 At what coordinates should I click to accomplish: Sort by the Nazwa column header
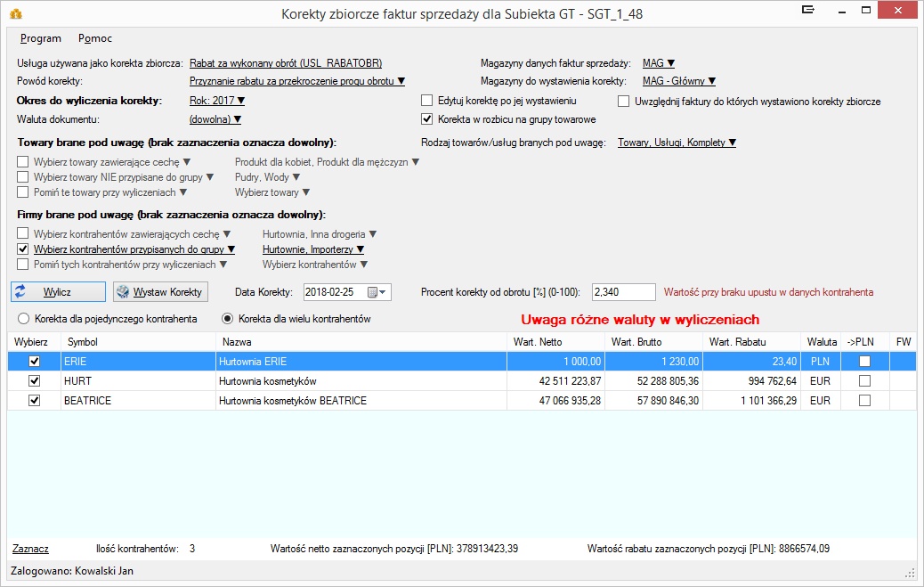click(x=361, y=341)
